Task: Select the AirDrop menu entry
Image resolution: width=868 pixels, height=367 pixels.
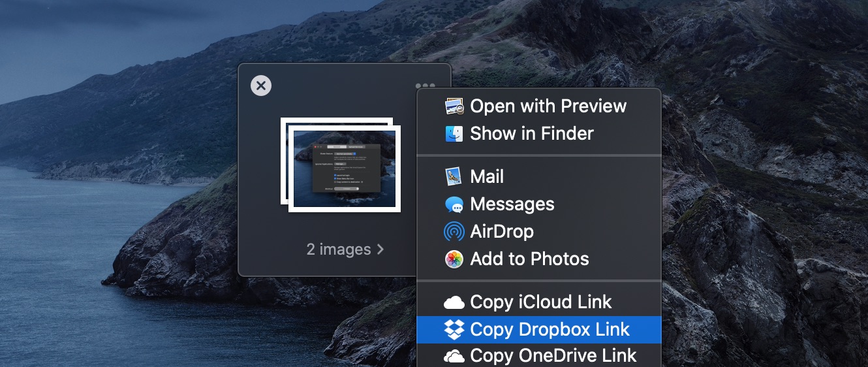Action: tap(539, 231)
